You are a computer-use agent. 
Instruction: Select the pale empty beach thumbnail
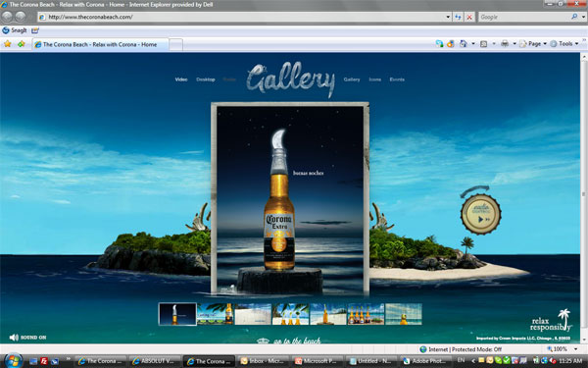[x=253, y=314]
